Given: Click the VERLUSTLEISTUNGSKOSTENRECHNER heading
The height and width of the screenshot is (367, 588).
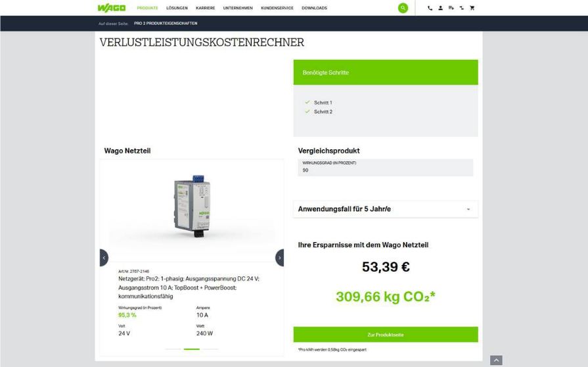Looking at the screenshot, I should coord(202,42).
